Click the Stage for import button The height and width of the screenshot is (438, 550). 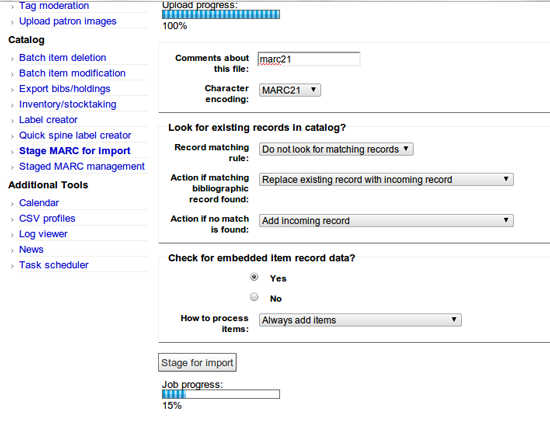[x=197, y=363]
